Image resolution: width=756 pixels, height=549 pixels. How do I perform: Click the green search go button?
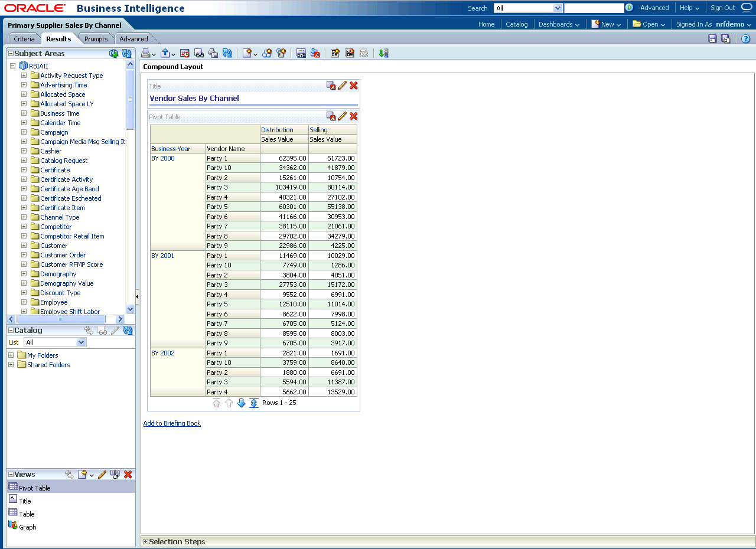(x=630, y=8)
